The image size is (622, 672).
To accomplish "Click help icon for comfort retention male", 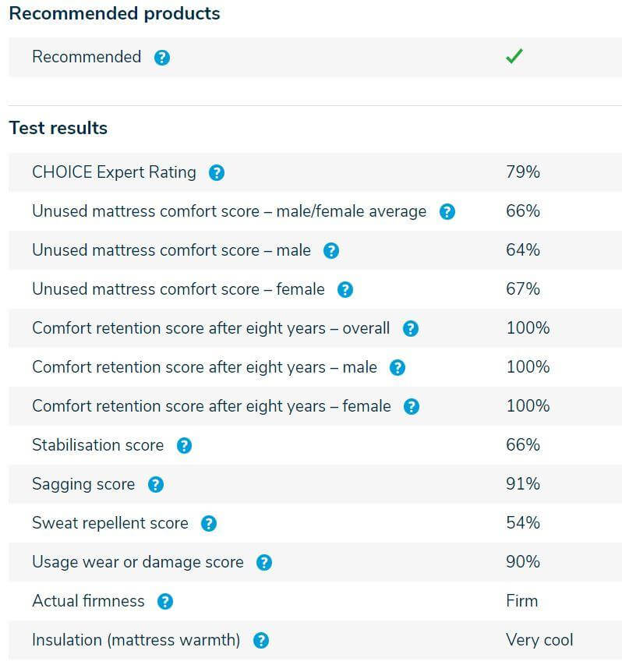I will pyautogui.click(x=397, y=368).
